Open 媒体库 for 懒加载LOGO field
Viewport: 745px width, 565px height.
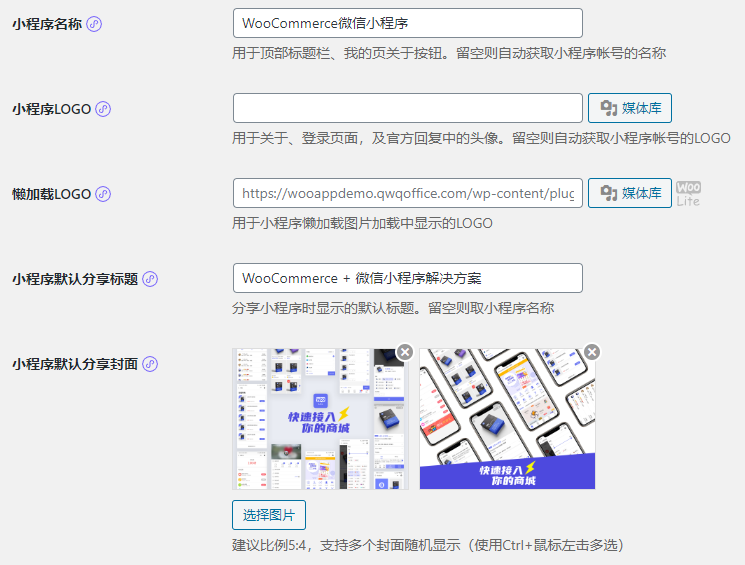coord(630,193)
